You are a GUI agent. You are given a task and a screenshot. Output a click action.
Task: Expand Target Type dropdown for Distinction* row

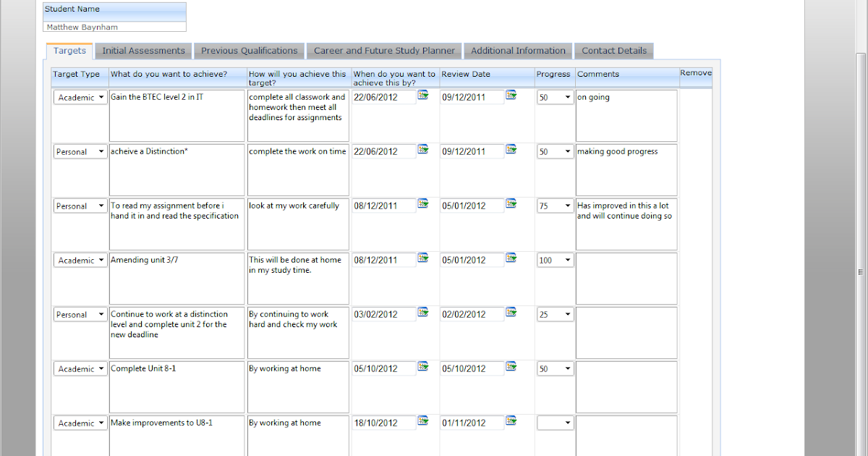point(80,151)
